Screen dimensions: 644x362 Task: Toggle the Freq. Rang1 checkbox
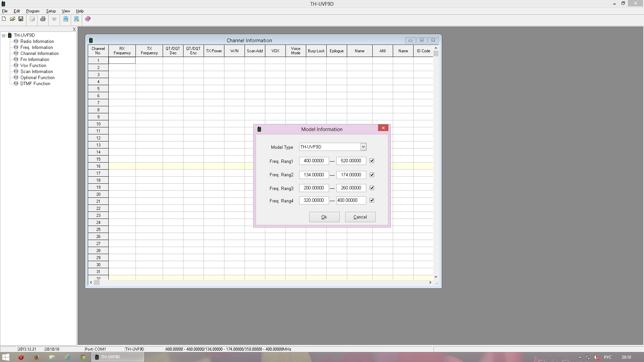tap(372, 161)
